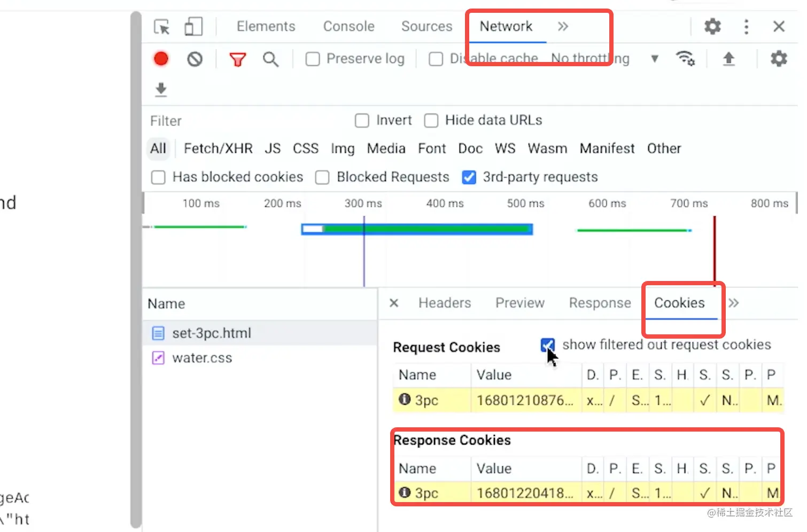Open the Response detail tab
The image size is (807, 532).
coord(600,303)
